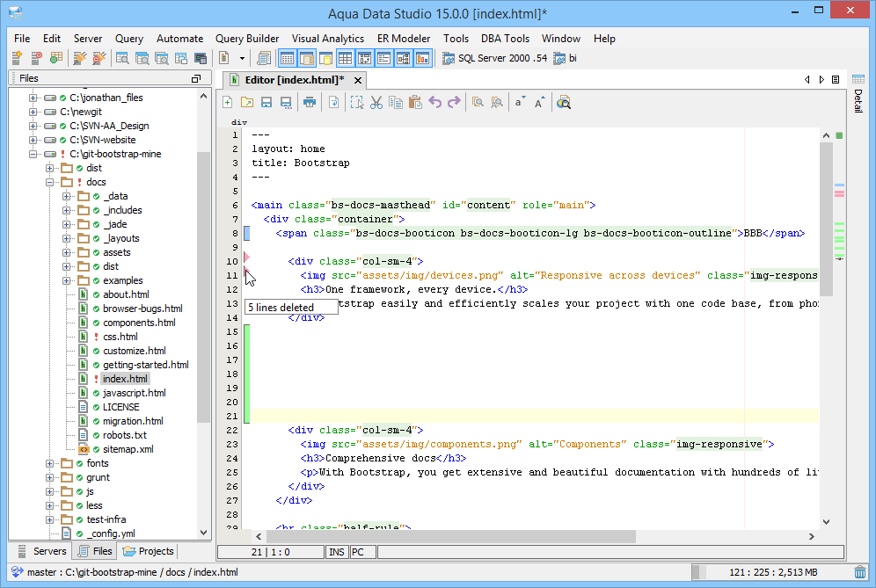Screen dimensions: 876x588
Task: Expand the _includes folder
Action: (67, 211)
